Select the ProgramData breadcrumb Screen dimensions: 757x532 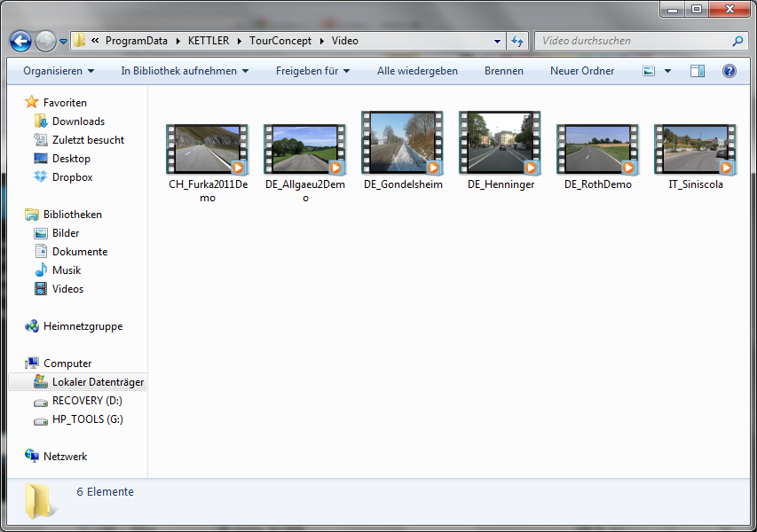tap(136, 41)
